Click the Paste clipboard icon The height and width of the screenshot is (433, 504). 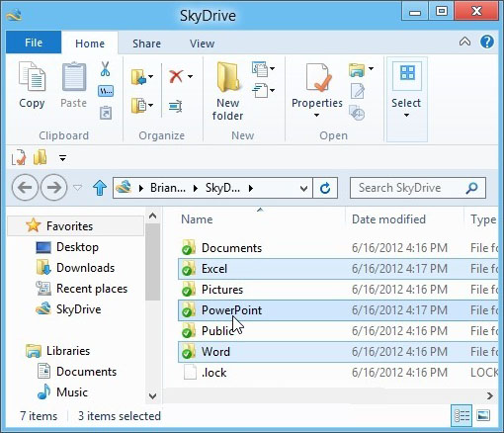pyautogui.click(x=74, y=76)
